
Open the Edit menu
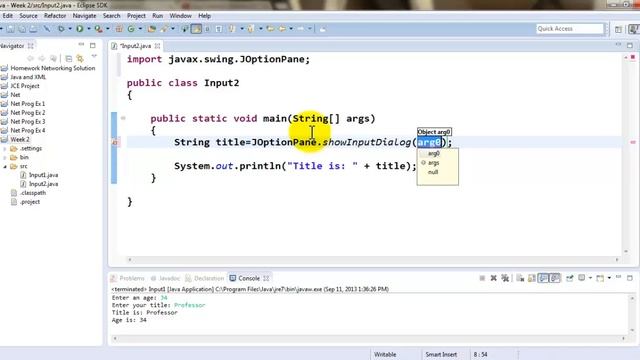pos(7,16)
